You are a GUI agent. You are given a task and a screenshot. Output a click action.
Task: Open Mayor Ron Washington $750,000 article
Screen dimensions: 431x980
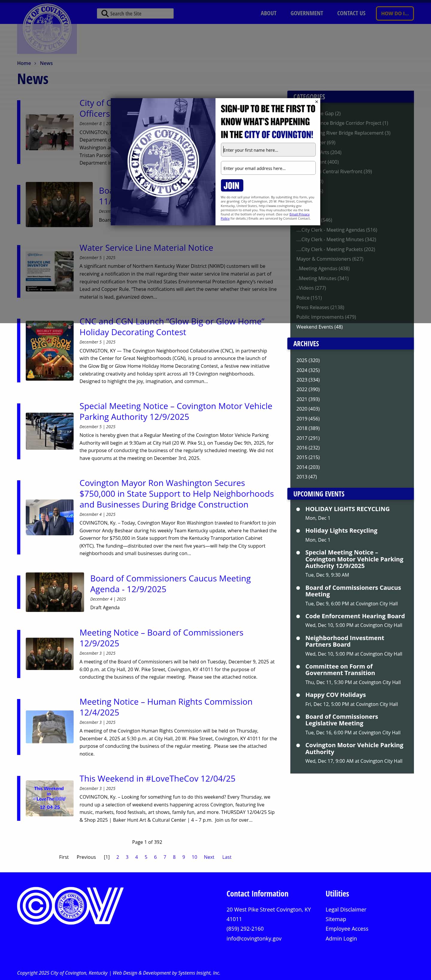[x=177, y=493]
